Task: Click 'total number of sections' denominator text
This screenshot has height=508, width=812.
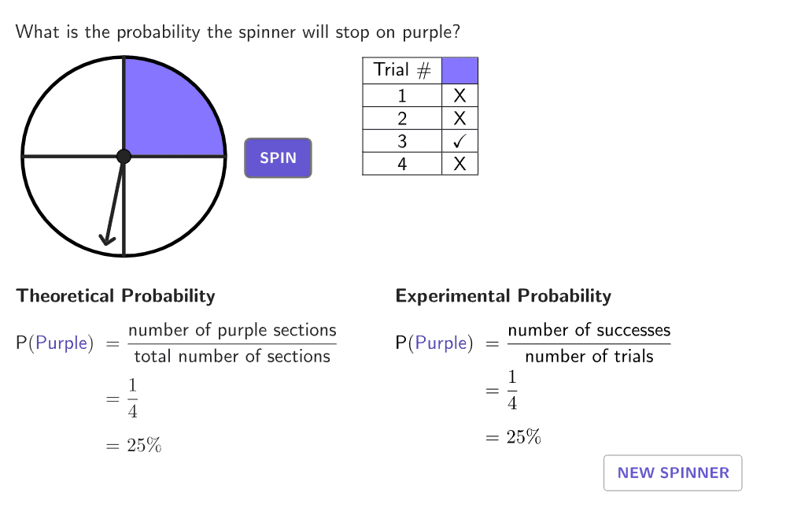Action: coord(232,357)
